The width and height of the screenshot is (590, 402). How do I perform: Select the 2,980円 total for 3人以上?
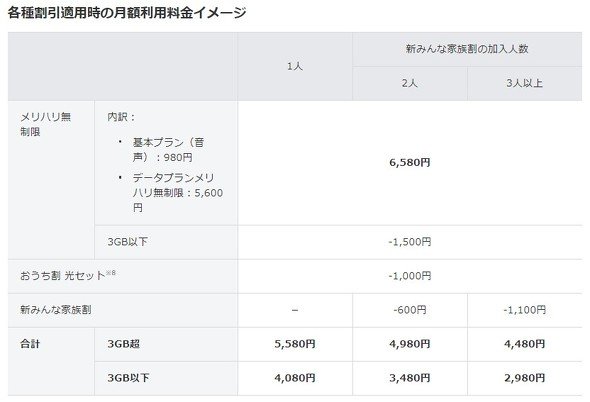coord(525,378)
